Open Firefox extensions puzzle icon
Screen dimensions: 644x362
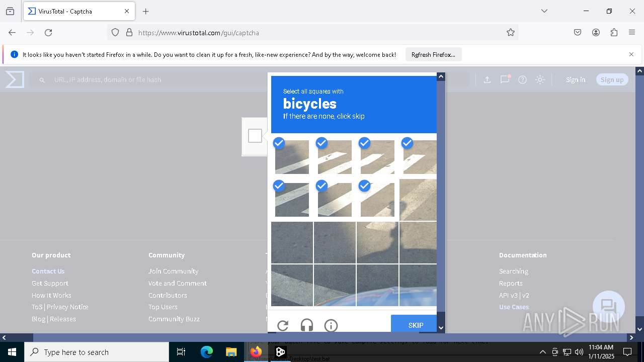614,32
